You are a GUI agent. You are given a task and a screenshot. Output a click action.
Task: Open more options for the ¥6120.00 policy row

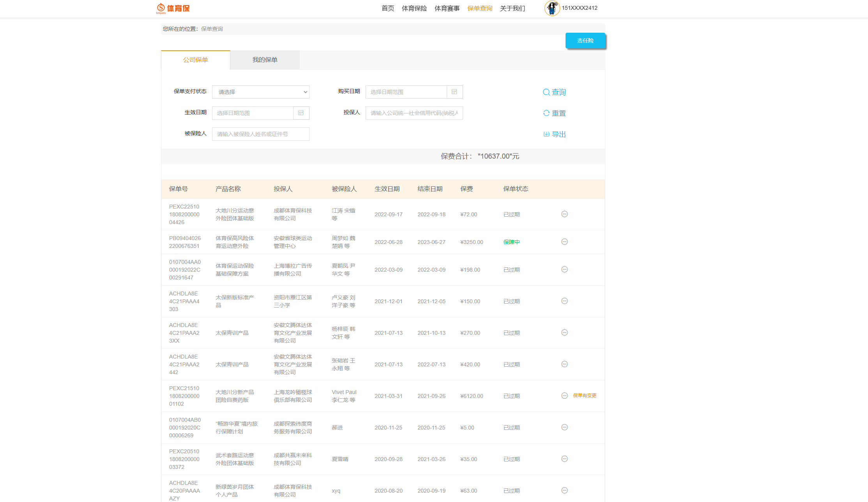pyautogui.click(x=564, y=396)
